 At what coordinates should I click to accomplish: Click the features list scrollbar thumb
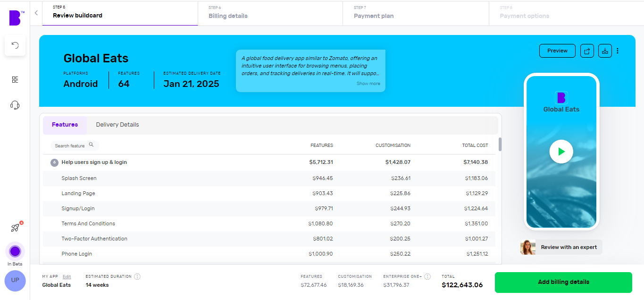[x=500, y=144]
